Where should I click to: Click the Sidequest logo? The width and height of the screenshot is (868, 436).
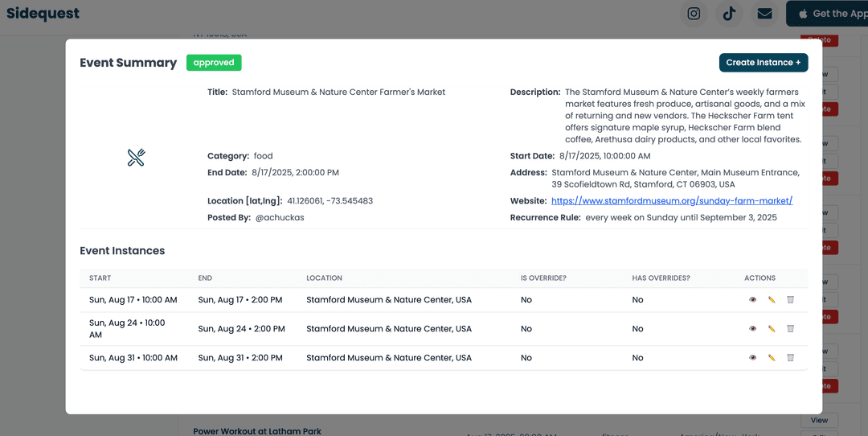[x=43, y=14]
